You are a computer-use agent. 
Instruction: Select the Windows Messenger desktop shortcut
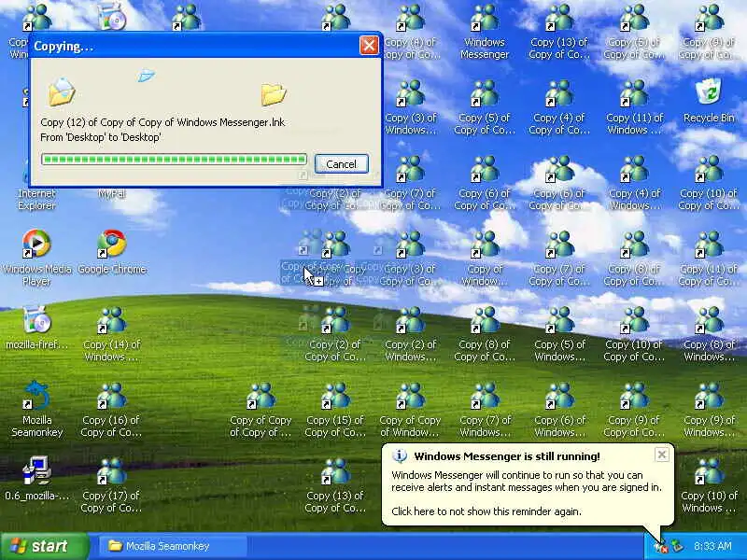click(x=485, y=32)
